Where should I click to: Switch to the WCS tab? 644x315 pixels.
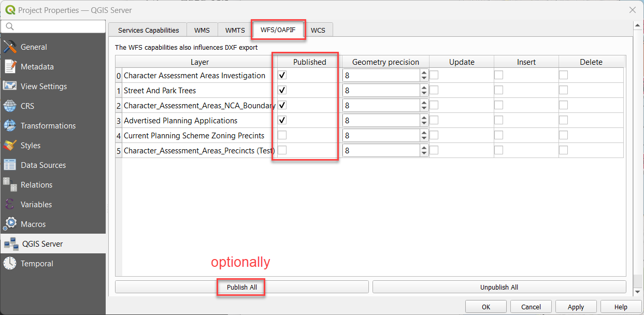318,30
